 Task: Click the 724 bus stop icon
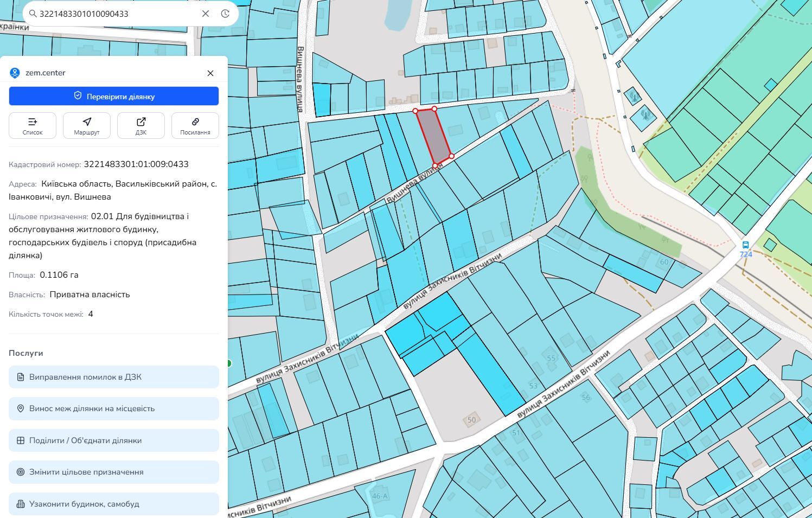coord(746,245)
